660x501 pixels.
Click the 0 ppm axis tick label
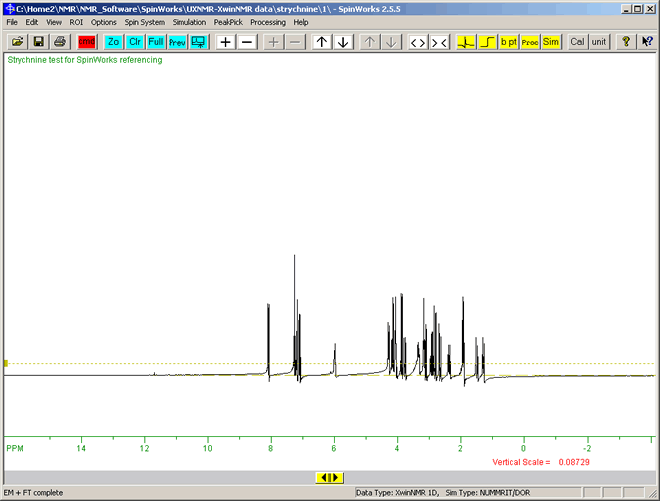(524, 448)
